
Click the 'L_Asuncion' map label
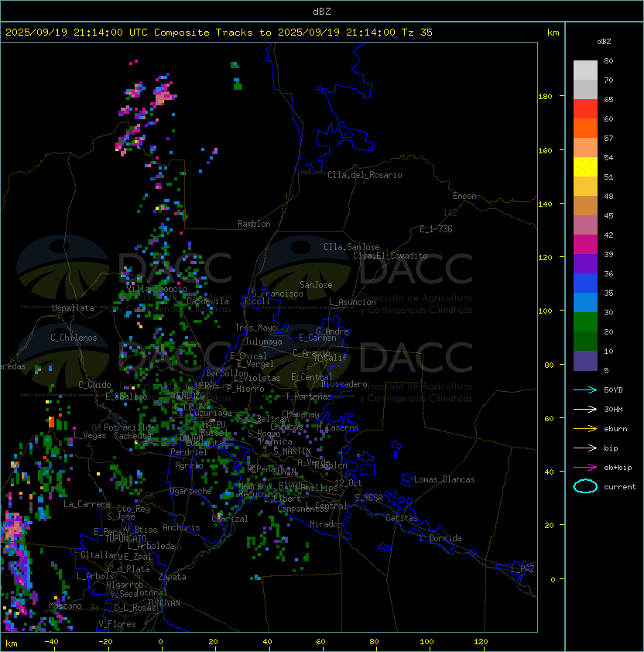352,302
